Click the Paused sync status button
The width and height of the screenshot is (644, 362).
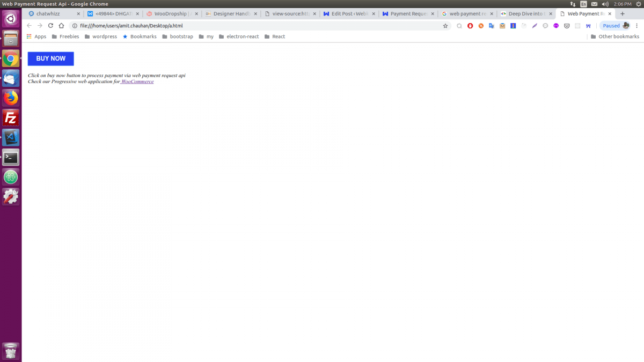click(611, 25)
